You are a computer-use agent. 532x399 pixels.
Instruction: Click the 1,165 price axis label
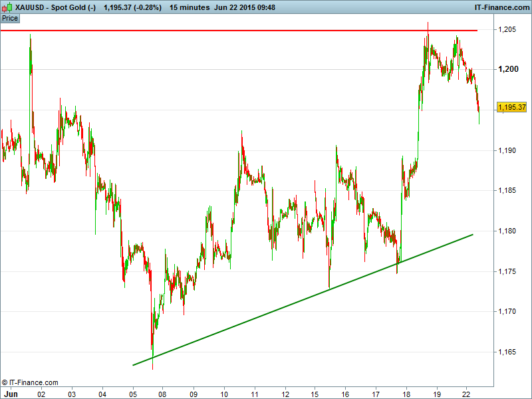507,352
